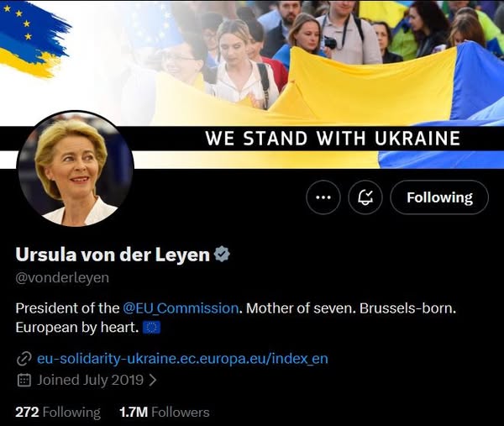The height and width of the screenshot is (426, 504).
Task: Click the calendar icon by Joined date
Action: pyautogui.click(x=24, y=380)
